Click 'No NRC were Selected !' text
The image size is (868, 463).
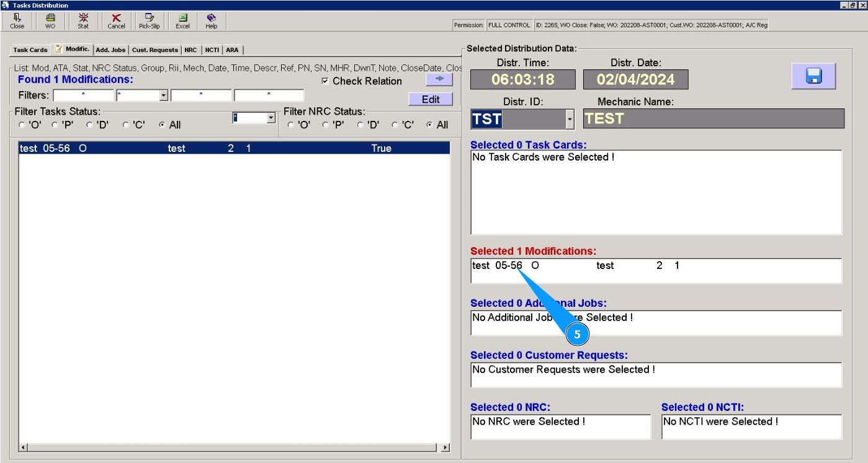pos(529,421)
